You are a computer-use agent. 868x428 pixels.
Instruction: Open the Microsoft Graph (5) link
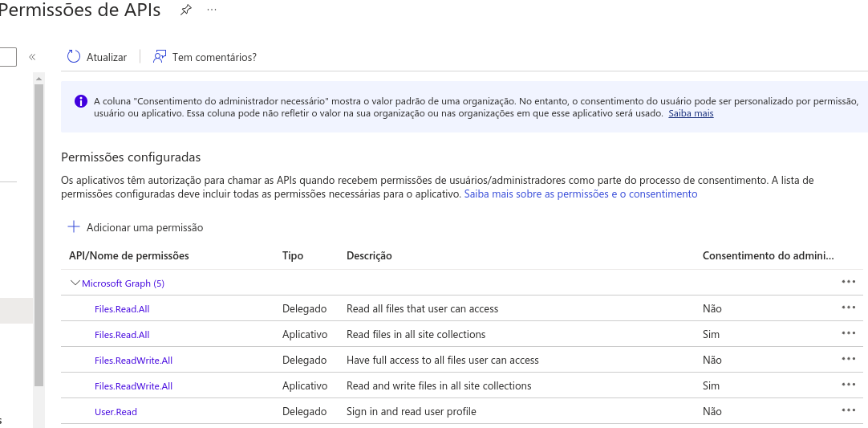click(x=123, y=283)
